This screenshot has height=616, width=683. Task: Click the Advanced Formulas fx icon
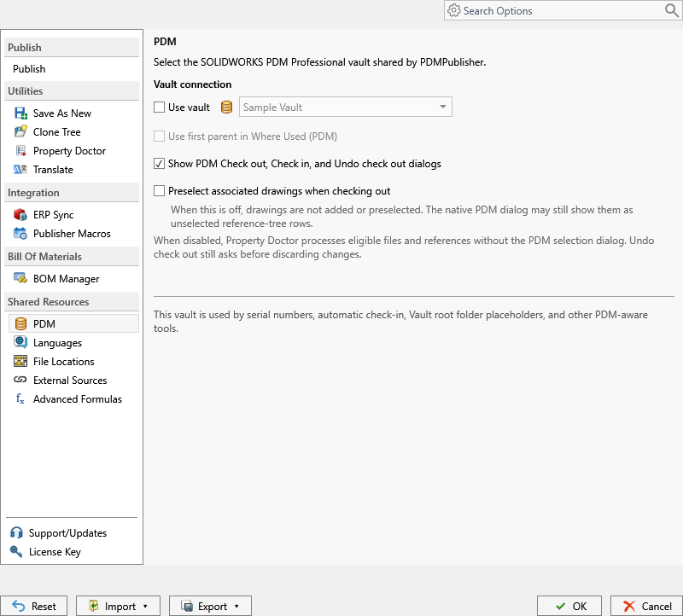[20, 398]
